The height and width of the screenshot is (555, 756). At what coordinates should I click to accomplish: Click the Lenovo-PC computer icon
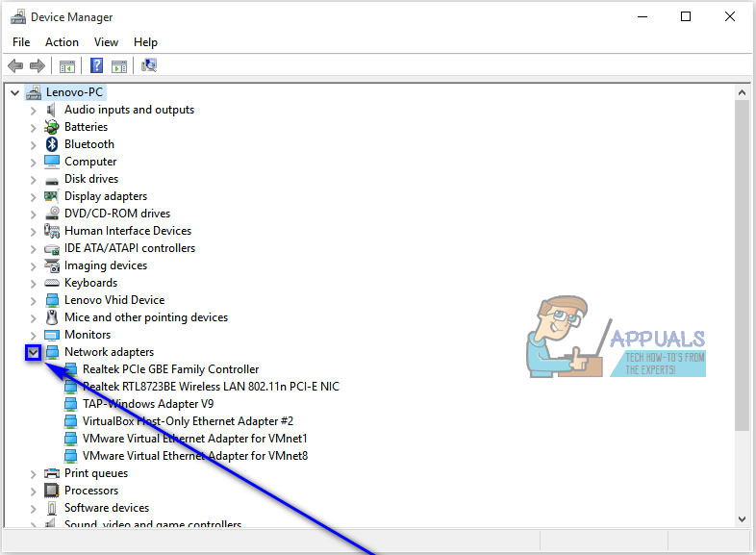click(x=34, y=92)
